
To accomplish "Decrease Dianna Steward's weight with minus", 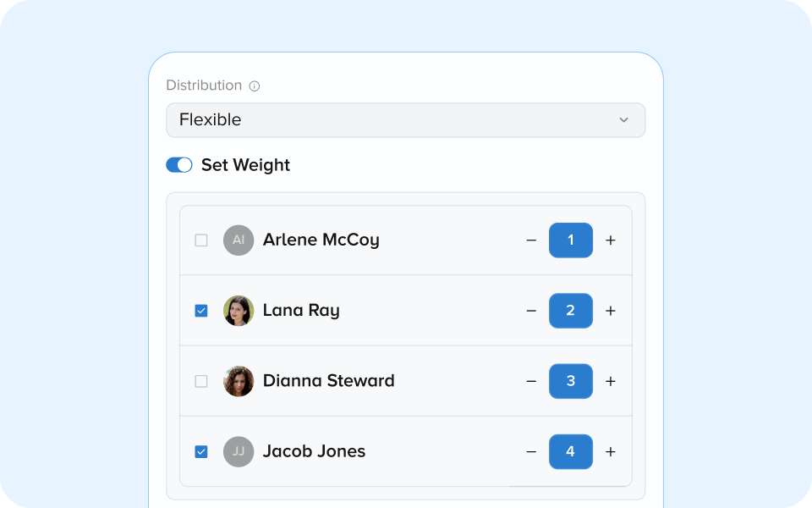I will coord(531,382).
